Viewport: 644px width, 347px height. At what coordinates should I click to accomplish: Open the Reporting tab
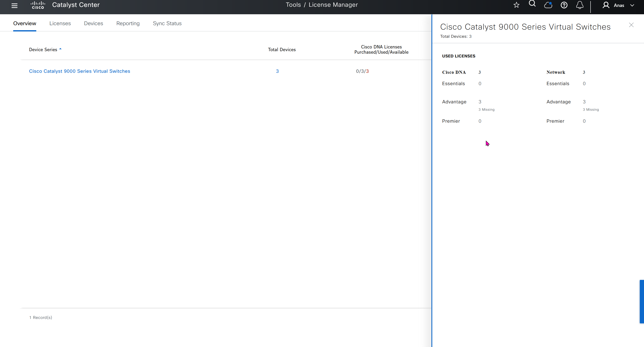(128, 23)
